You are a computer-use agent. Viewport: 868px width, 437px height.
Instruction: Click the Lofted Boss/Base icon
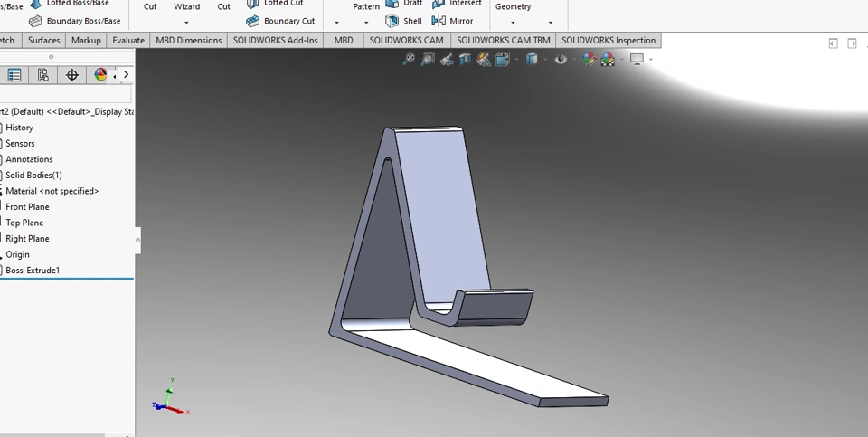(x=35, y=4)
